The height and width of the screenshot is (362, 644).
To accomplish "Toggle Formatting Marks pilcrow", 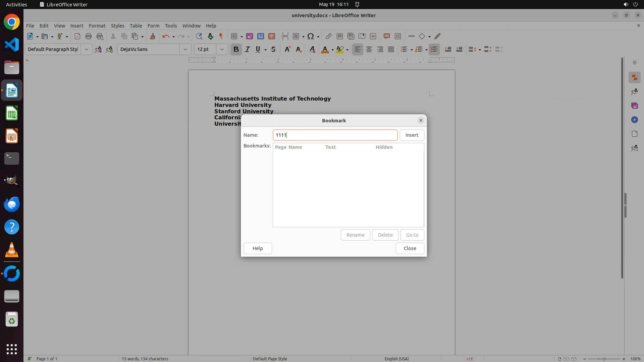I will (x=221, y=36).
